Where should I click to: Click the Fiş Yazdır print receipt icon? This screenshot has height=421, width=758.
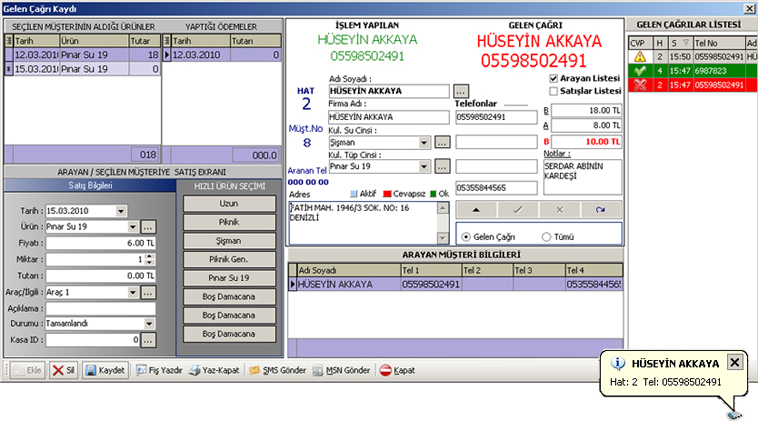pos(142,370)
